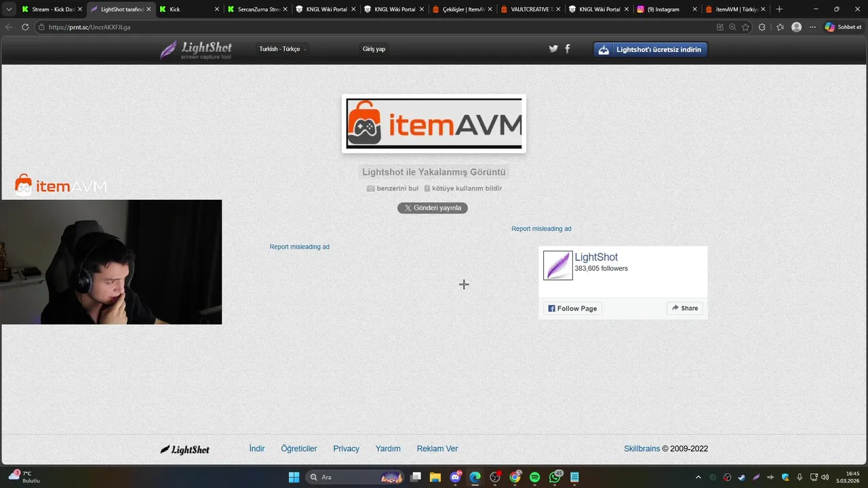Screen dimensions: 868x488
Task: Open the favorites list icon
Action: (x=780, y=27)
